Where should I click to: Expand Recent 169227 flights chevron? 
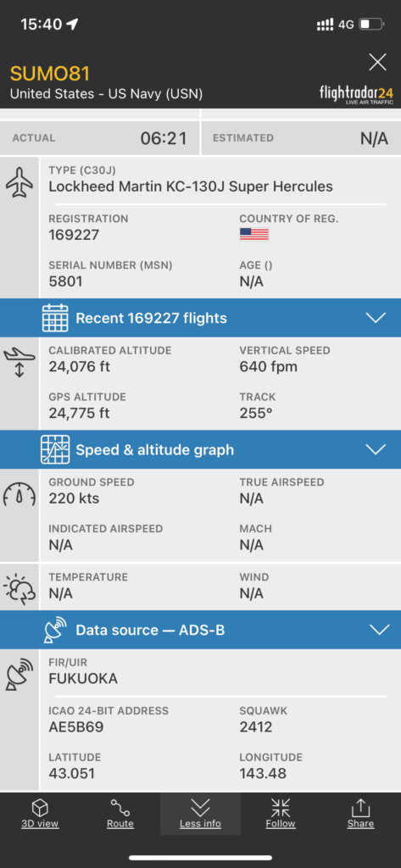pyautogui.click(x=376, y=318)
